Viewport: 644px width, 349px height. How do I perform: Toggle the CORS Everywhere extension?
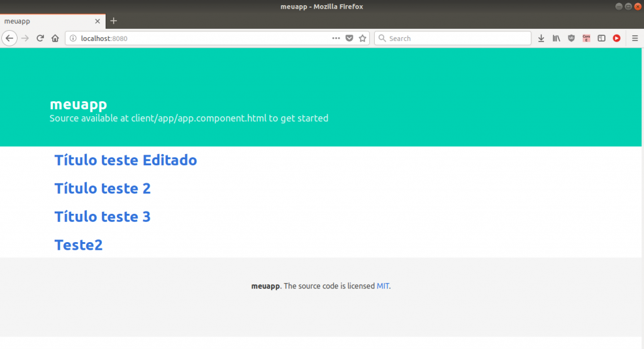(586, 38)
